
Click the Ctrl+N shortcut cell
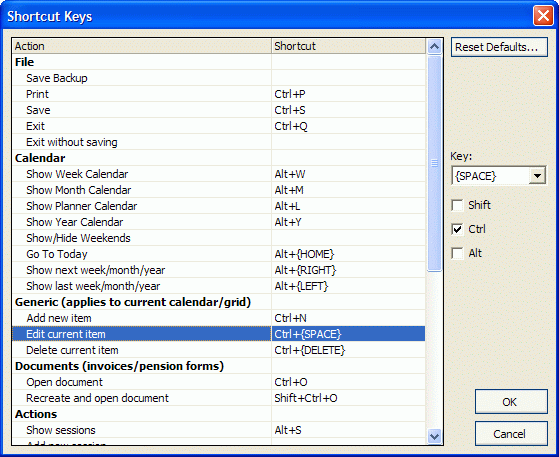349,318
